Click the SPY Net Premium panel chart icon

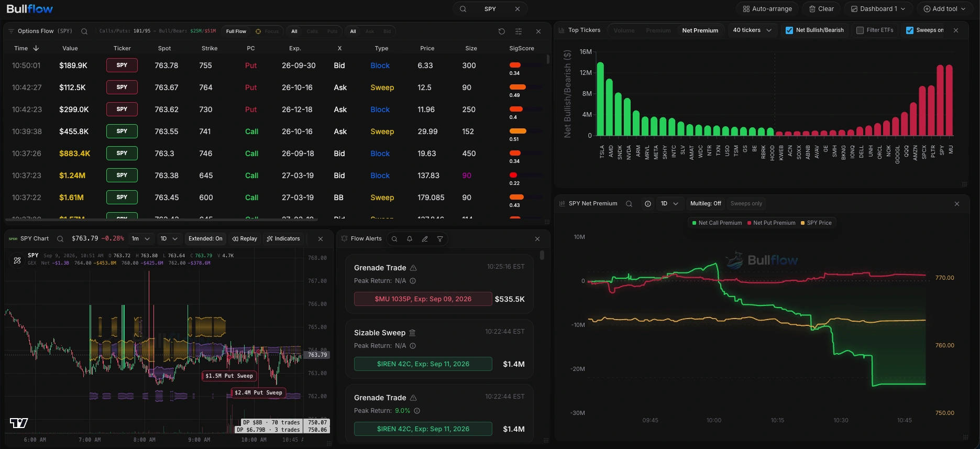[562, 204]
